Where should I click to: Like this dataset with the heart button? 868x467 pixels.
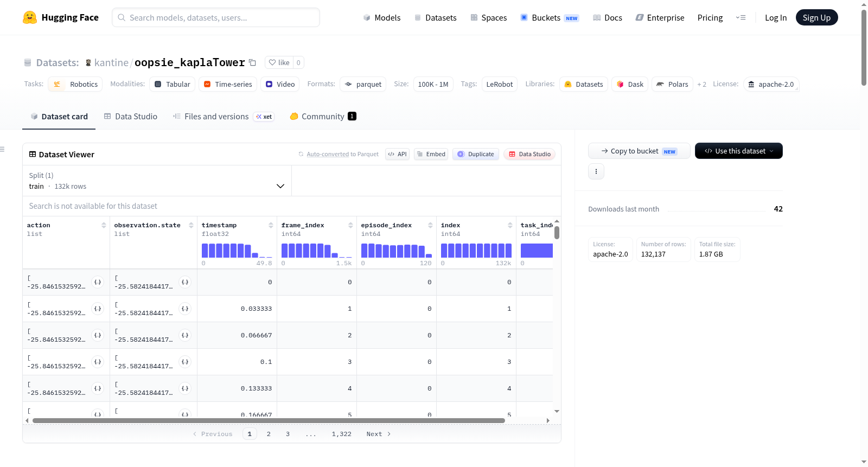279,62
